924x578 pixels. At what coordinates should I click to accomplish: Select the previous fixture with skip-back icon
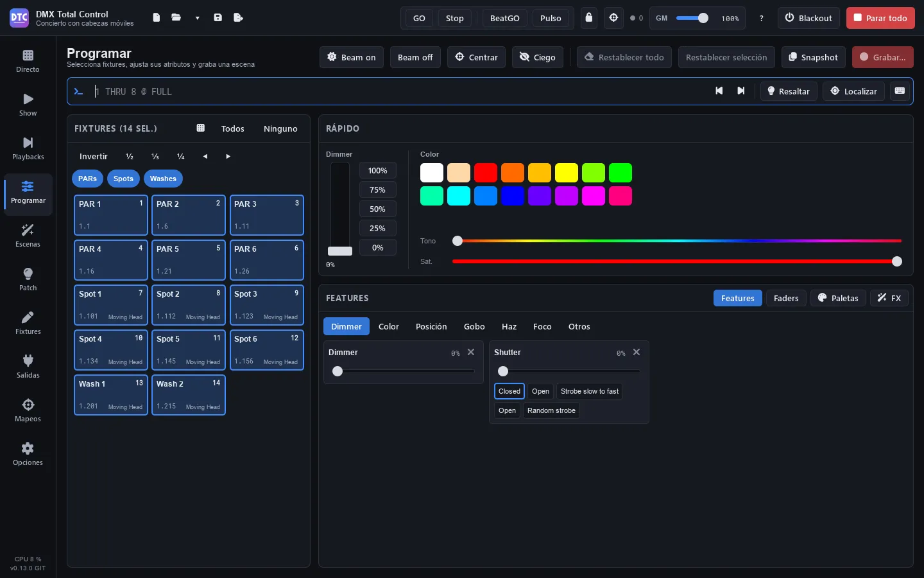pyautogui.click(x=719, y=91)
